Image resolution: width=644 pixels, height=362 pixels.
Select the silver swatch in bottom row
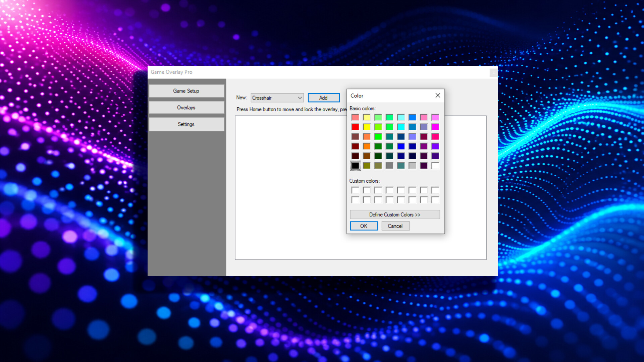(412, 166)
